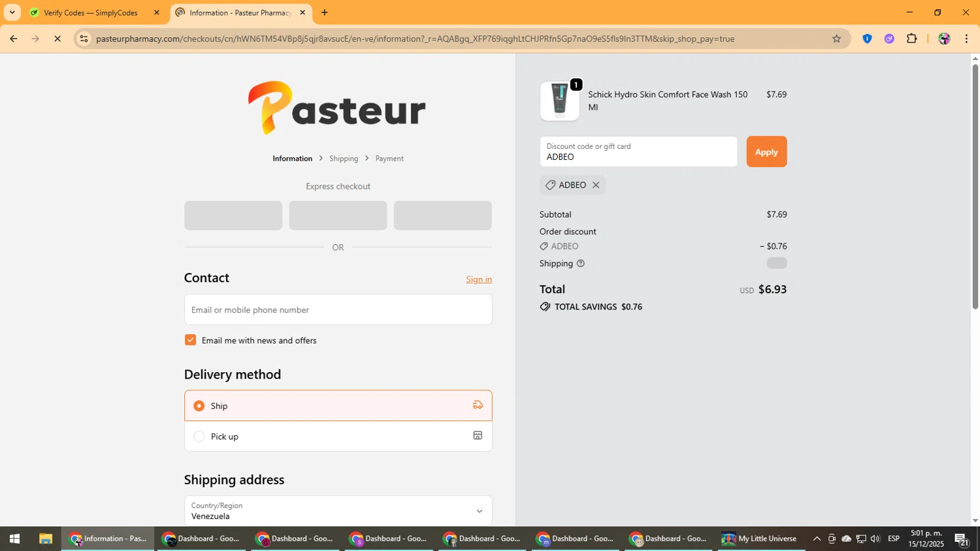Click the Pasteur logo
The width and height of the screenshot is (980, 551).
tap(337, 108)
